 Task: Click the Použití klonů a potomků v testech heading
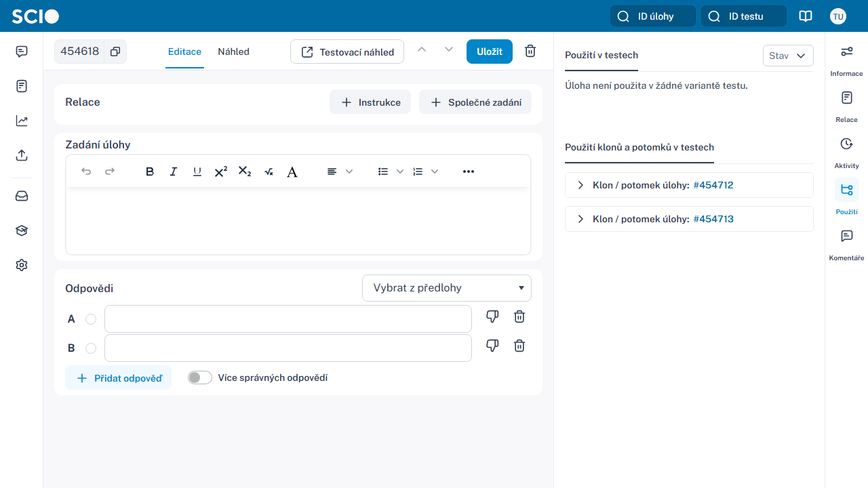(x=639, y=147)
